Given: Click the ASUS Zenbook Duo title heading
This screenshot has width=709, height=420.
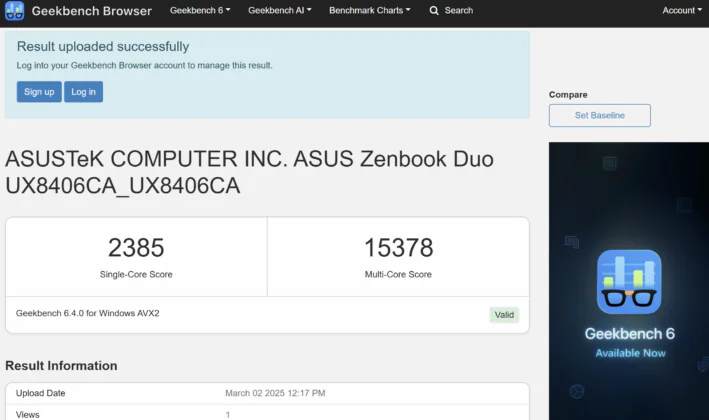Looking at the screenshot, I should pyautogui.click(x=249, y=172).
